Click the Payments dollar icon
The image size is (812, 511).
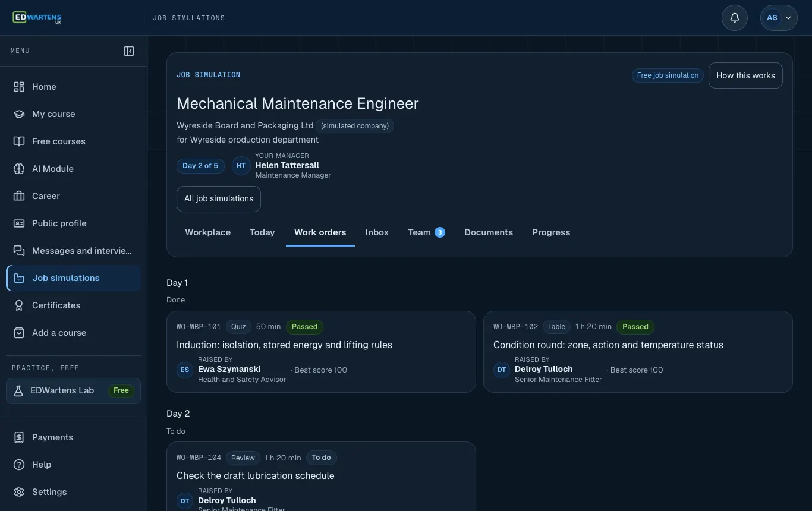19,437
